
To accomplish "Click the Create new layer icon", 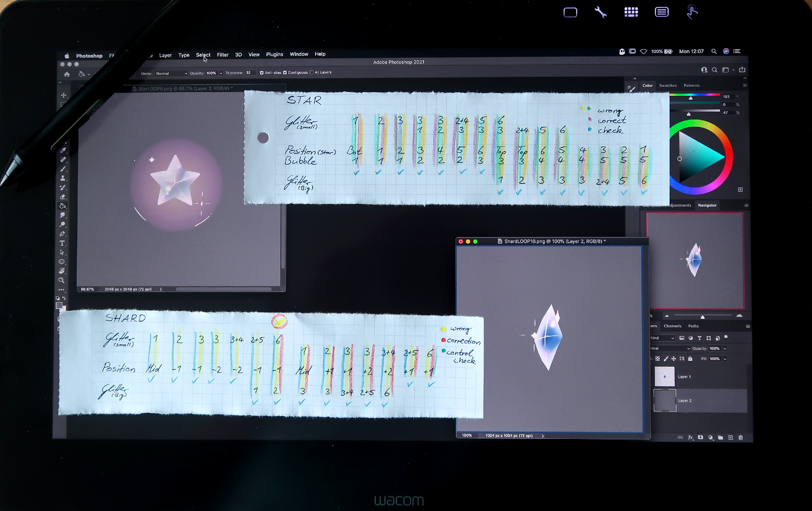I will point(731,437).
